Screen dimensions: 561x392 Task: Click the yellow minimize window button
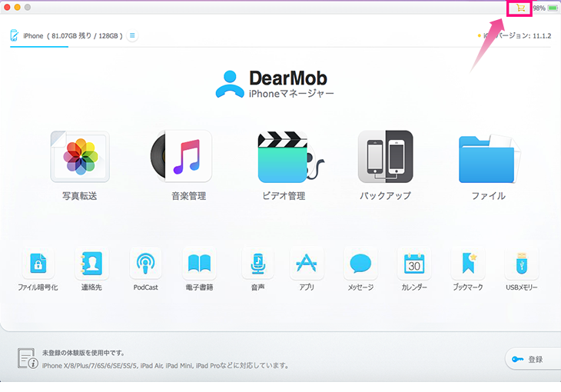[x=17, y=7]
